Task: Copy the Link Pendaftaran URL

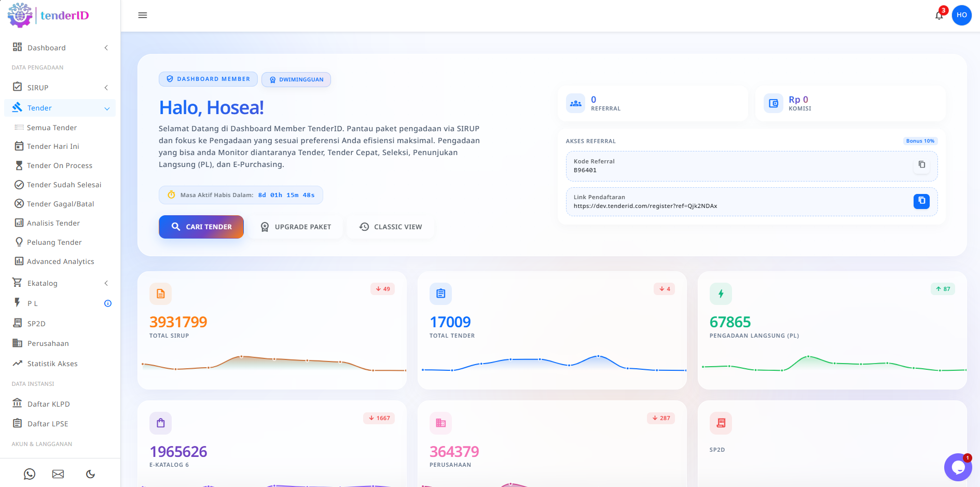Action: pos(921,201)
